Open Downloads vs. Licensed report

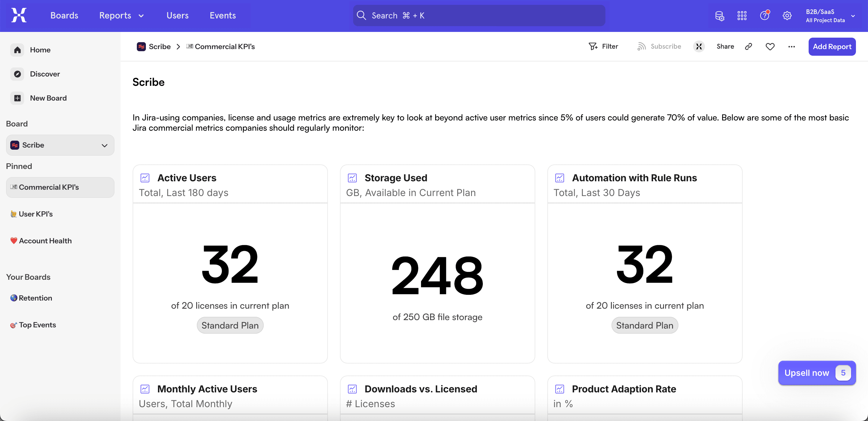(421, 389)
